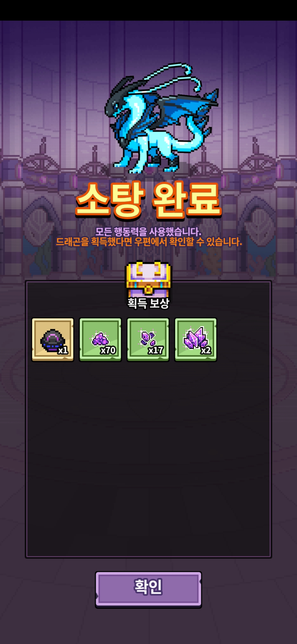Tap the dark dragon egg reward item
This screenshot has width=297, height=644.
tap(53, 340)
